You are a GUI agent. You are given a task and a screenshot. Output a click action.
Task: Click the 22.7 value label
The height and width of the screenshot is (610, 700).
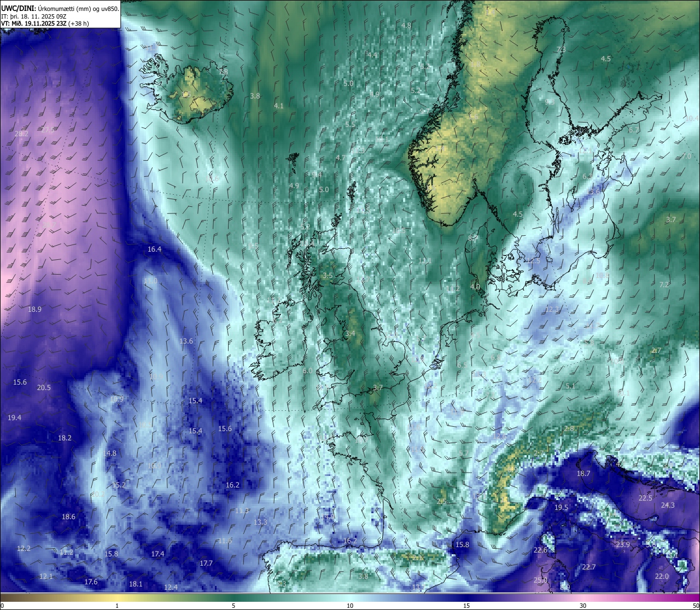pos(588,567)
